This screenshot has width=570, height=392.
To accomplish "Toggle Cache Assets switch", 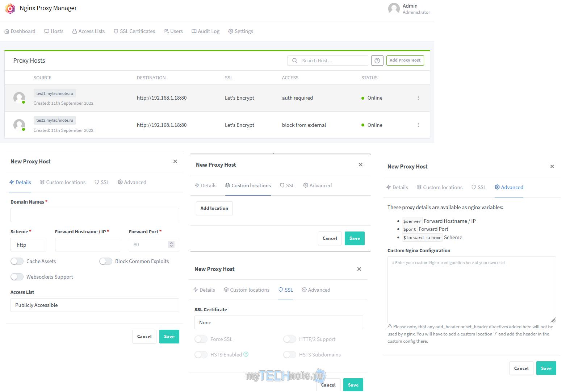I will coord(17,261).
